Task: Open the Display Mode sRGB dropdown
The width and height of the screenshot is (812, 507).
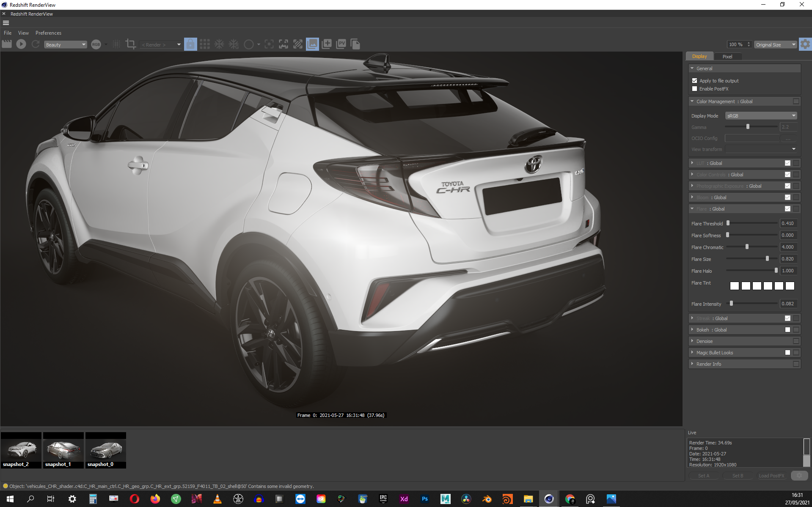Action: 761,116
